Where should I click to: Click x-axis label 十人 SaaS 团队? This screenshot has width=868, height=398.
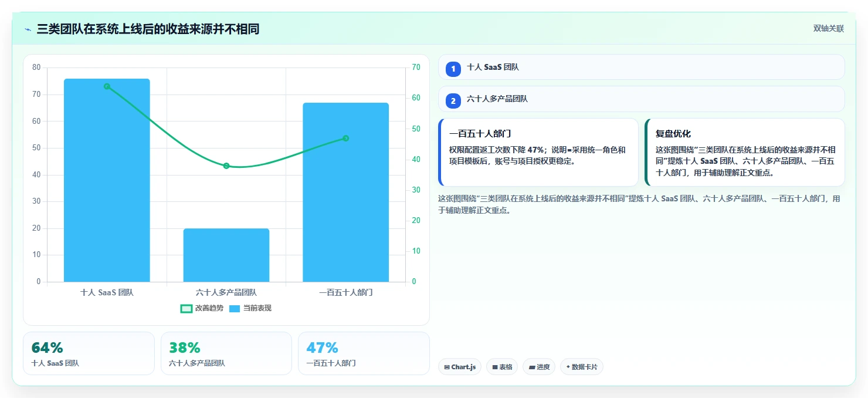click(x=107, y=292)
